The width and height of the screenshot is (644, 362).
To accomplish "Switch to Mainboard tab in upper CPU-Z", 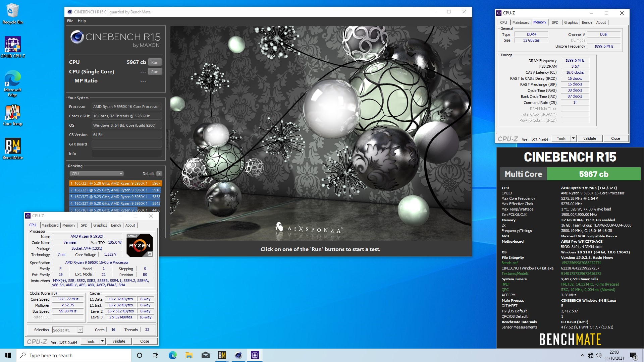I will tap(521, 22).
